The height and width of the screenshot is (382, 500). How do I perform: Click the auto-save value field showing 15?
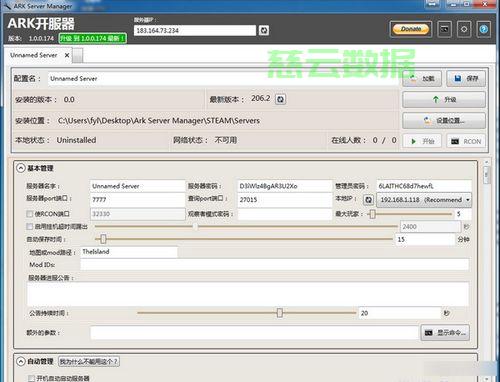(425, 239)
